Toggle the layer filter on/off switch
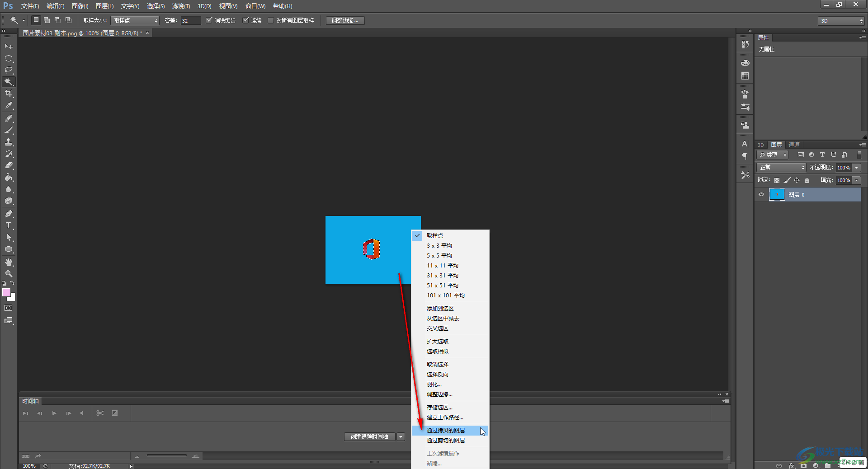This screenshot has height=469, width=868. click(859, 155)
